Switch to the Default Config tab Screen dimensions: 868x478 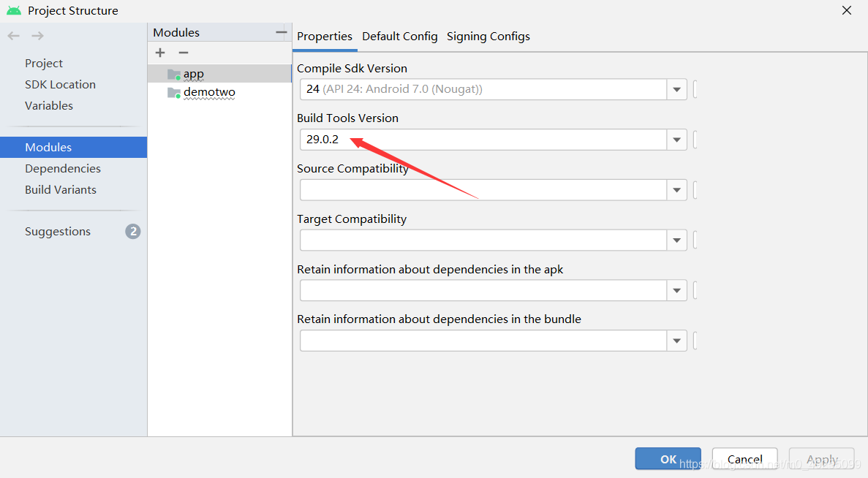pyautogui.click(x=399, y=36)
